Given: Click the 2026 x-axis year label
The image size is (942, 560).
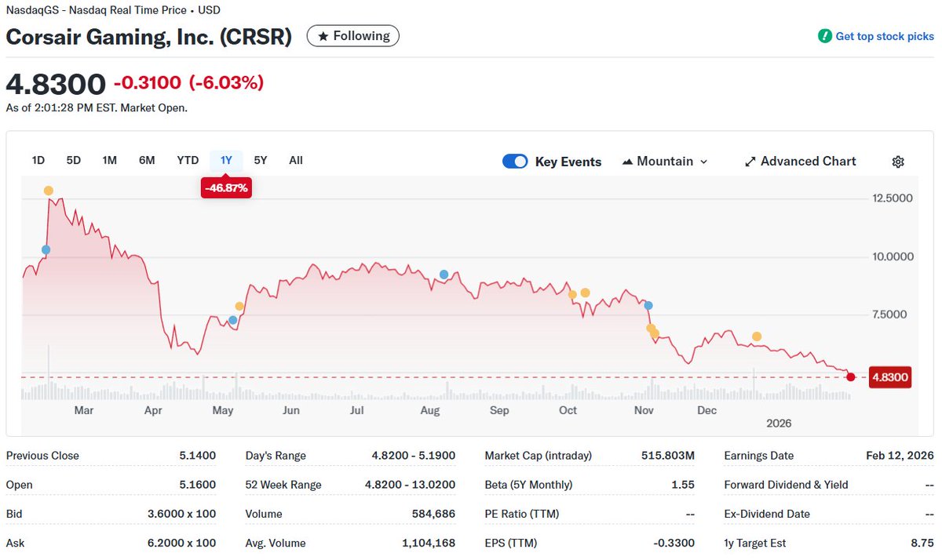Looking at the screenshot, I should (779, 424).
